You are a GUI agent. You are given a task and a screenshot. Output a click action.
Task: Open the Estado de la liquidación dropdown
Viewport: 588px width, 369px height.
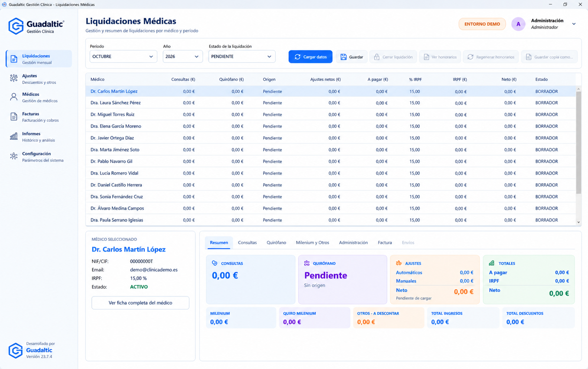tap(242, 56)
